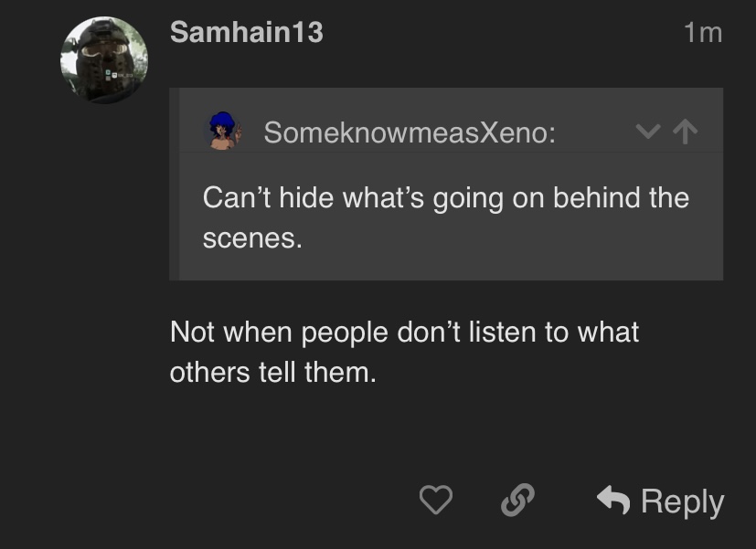The height and width of the screenshot is (549, 756).
Task: Open Samhain13's round profile avatar
Action: tap(104, 60)
